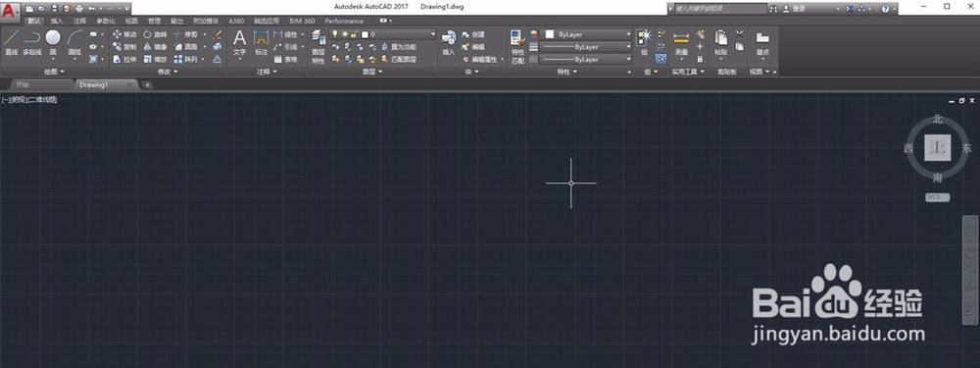Click the 复制 (Copy) tool in 修改 panel

coord(124,47)
